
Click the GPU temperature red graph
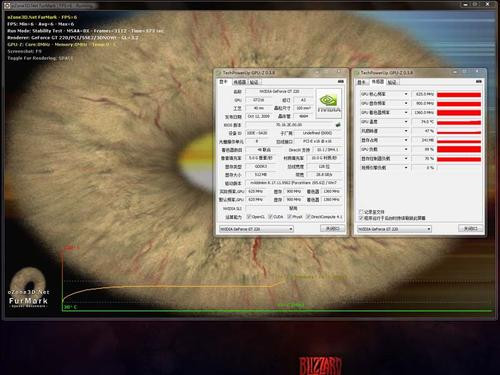(459, 122)
